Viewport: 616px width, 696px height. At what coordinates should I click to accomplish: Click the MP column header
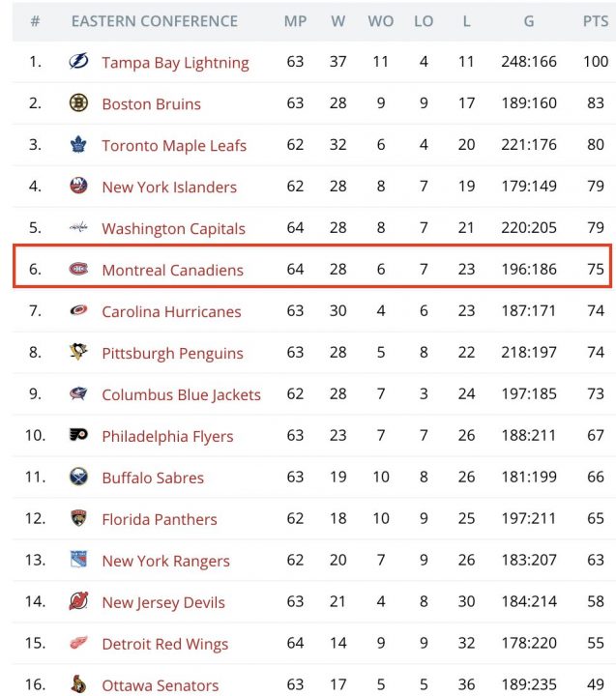coord(295,21)
